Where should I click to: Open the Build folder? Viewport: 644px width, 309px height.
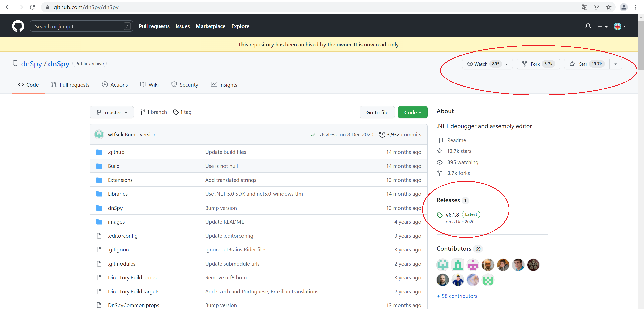tap(114, 166)
